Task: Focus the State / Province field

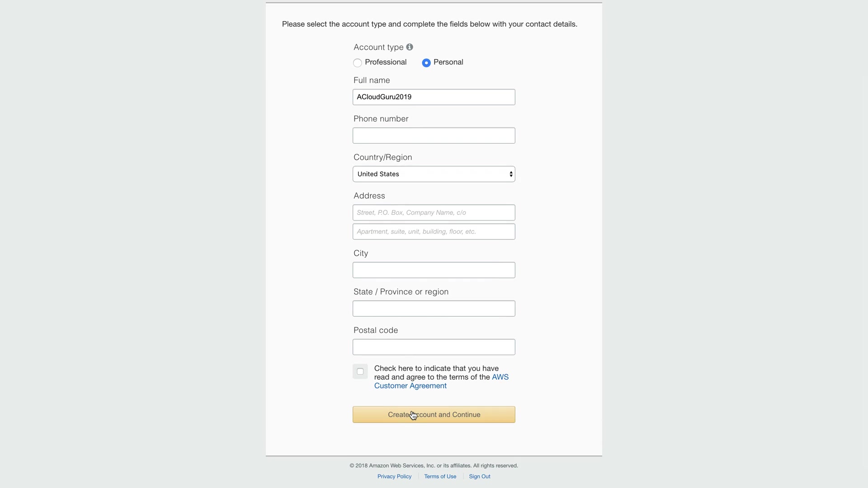Action: click(x=434, y=309)
